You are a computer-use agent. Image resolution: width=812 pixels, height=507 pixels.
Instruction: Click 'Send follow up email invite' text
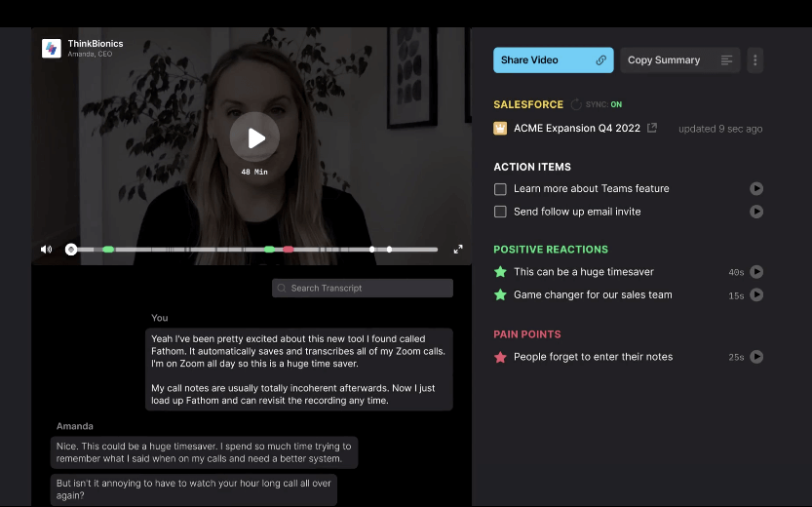click(x=577, y=212)
